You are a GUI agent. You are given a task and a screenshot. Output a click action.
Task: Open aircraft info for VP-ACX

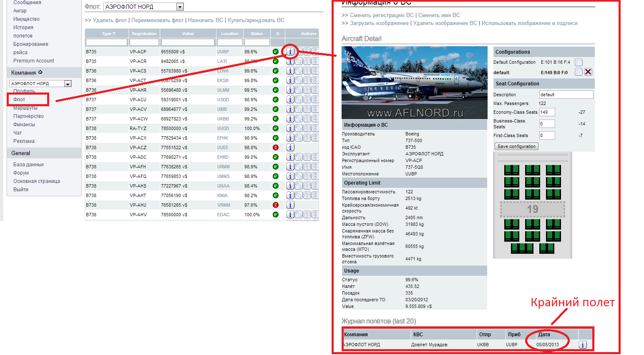point(290,138)
